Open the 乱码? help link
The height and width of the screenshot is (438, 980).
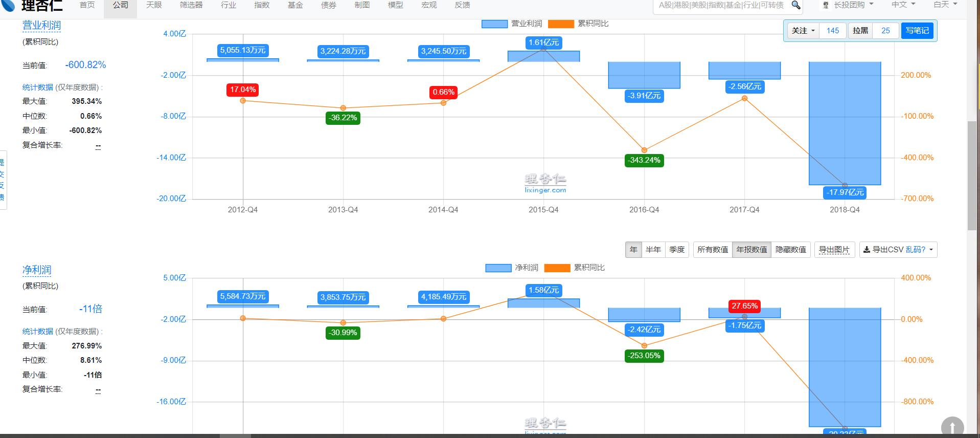pyautogui.click(x=915, y=250)
